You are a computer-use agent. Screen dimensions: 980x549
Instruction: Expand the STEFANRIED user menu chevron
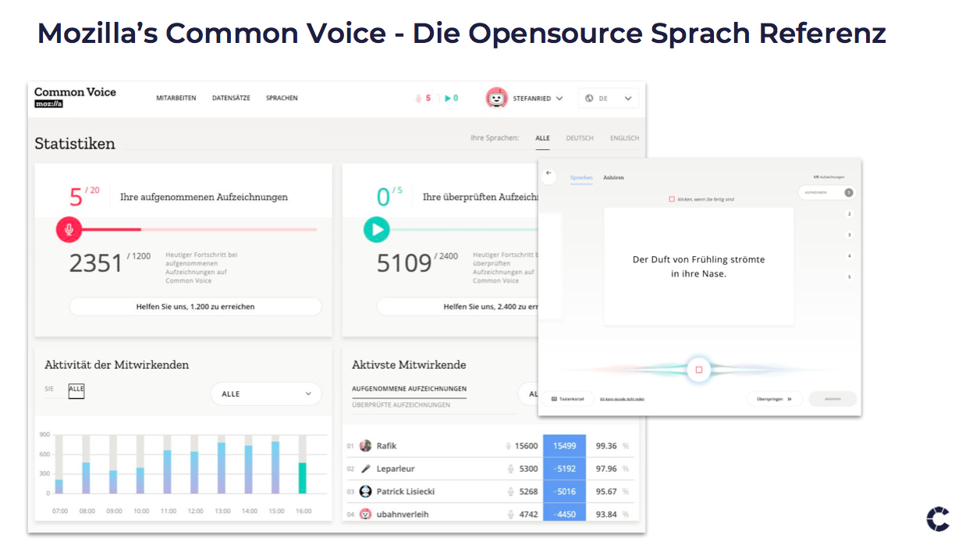[x=559, y=98]
